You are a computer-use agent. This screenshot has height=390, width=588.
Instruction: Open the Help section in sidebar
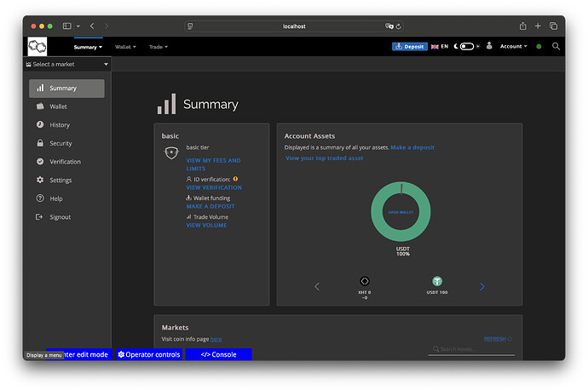55,198
